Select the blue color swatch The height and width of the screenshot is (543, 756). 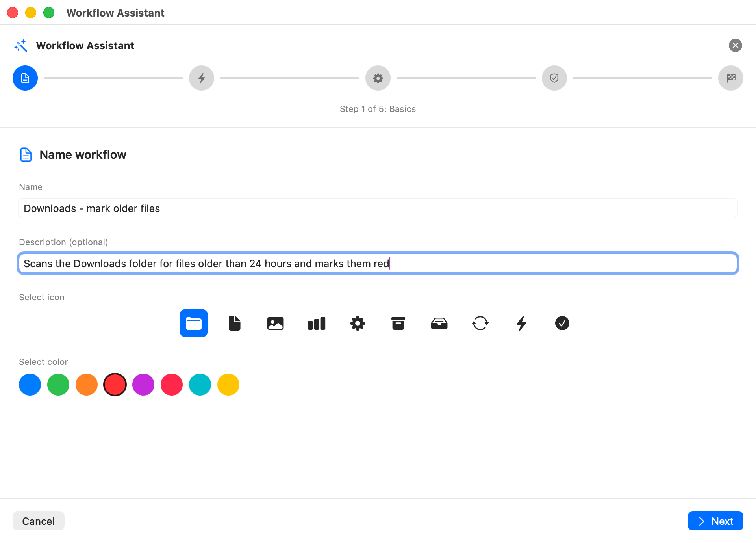pos(30,385)
